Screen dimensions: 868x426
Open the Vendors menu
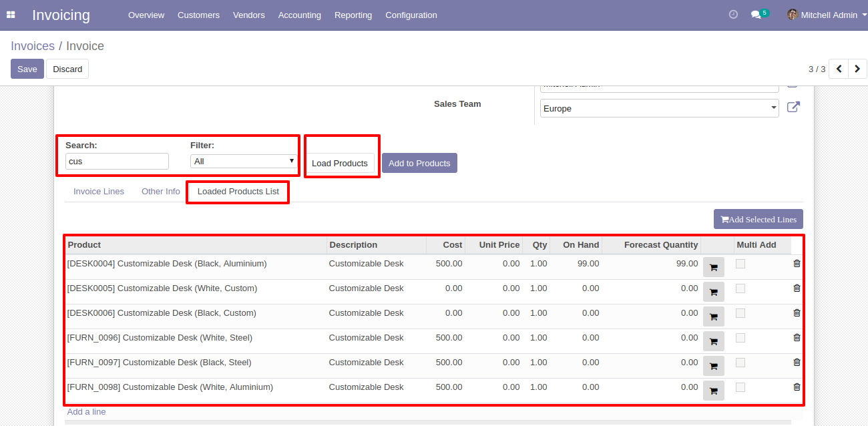click(249, 15)
